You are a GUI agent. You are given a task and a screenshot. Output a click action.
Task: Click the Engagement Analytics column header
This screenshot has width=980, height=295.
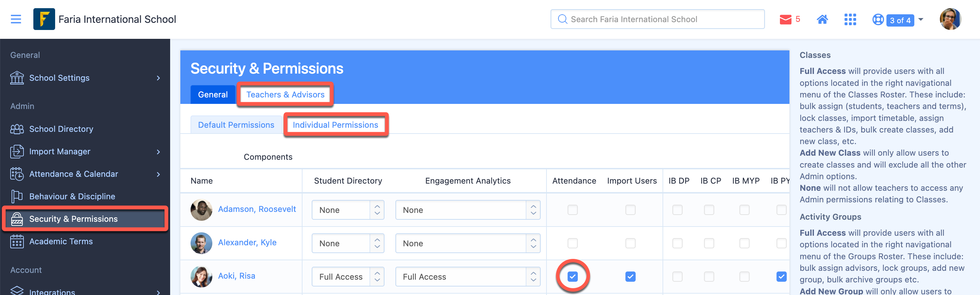pyautogui.click(x=468, y=181)
